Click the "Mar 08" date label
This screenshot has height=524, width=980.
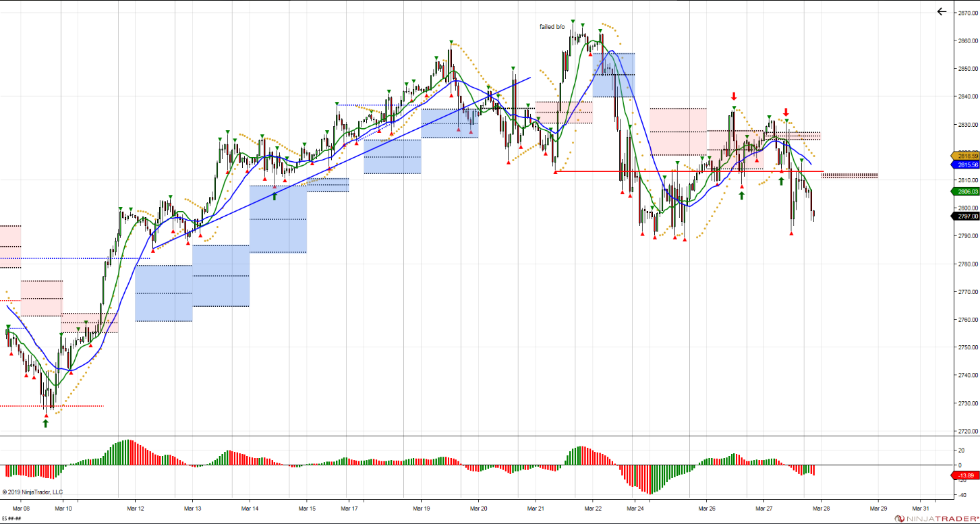(x=21, y=508)
